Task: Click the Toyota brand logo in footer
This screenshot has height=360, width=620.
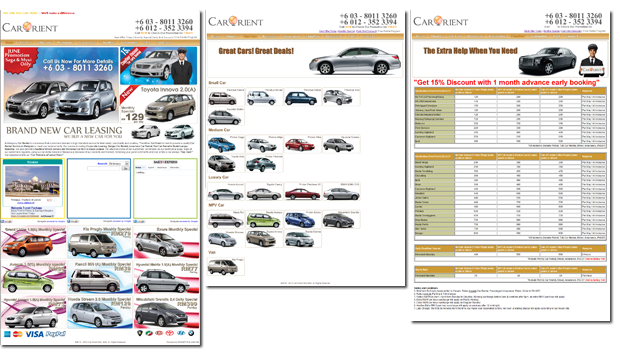Action: click(170, 333)
